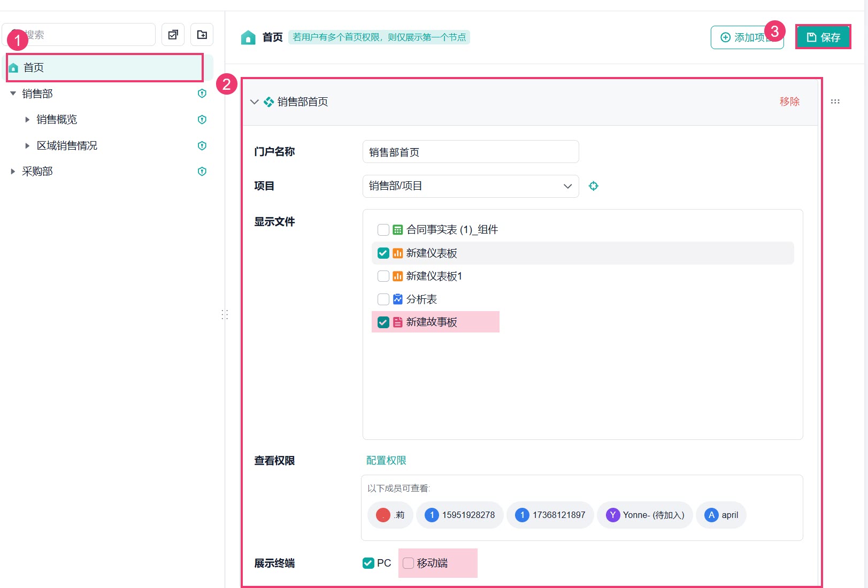Click the 保存 save button
This screenshot has height=588, width=868.
tap(823, 37)
